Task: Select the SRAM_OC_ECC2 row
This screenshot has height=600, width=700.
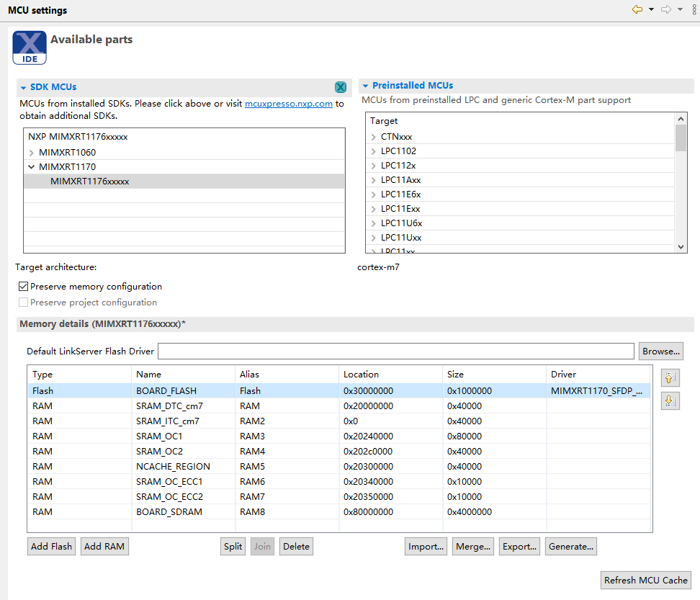Action: coord(339,497)
